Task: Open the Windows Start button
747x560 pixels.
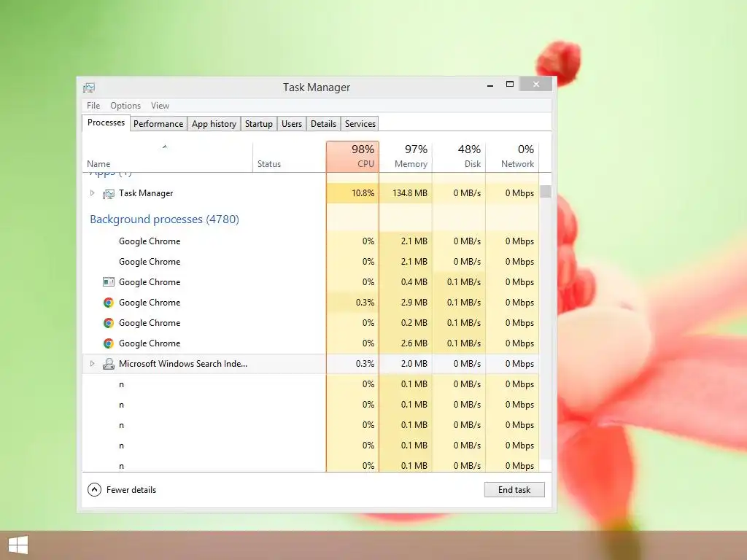Action: click(18, 545)
